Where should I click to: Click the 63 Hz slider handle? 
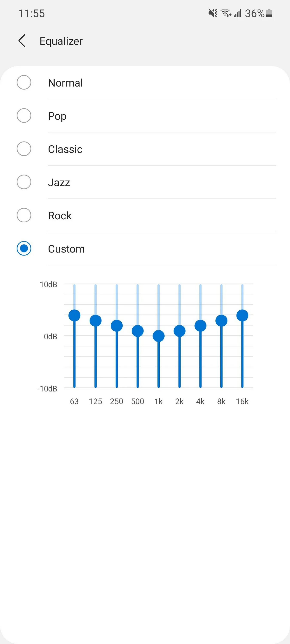(x=75, y=316)
